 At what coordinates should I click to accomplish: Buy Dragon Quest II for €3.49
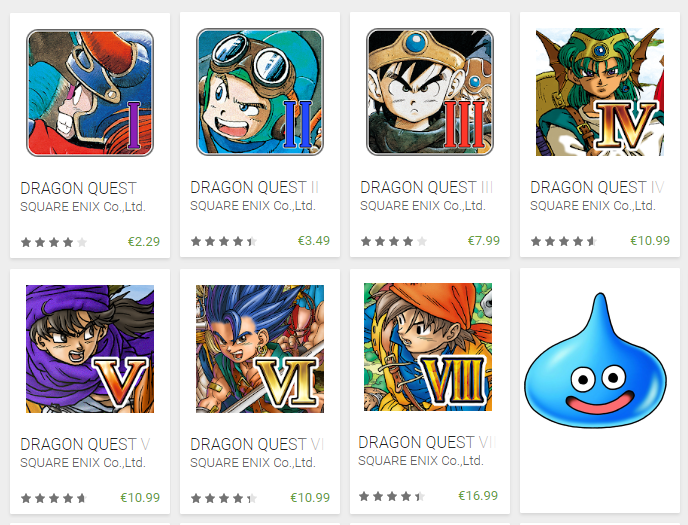[x=314, y=241]
